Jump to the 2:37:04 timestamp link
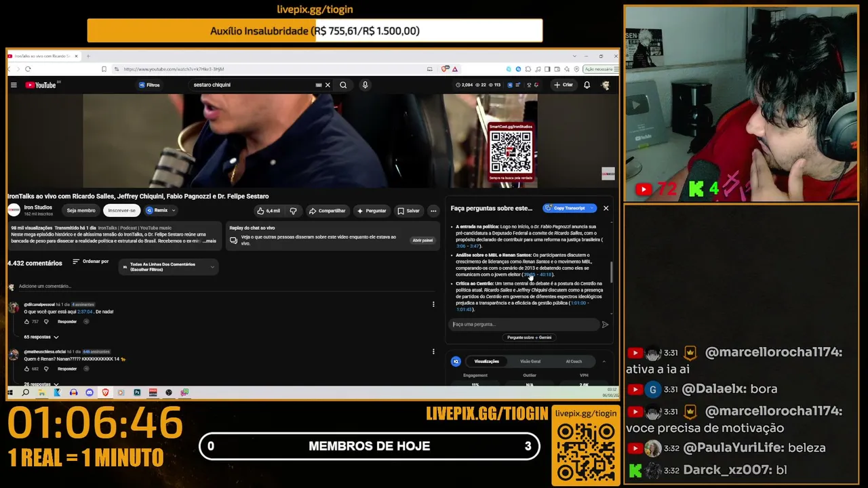Image resolution: width=868 pixels, height=488 pixels. coord(83,312)
